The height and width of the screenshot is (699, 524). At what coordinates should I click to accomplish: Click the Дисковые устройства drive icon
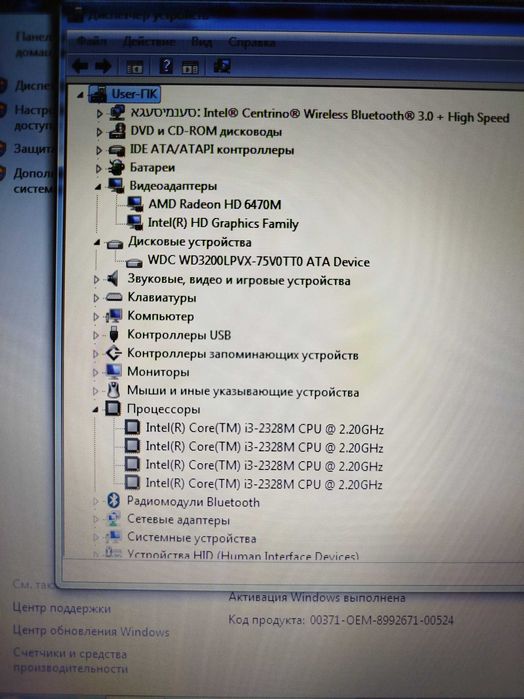coord(115,243)
